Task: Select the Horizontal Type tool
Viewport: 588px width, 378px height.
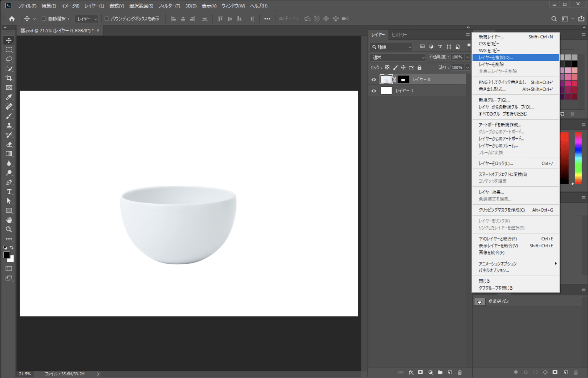Action: (x=9, y=192)
